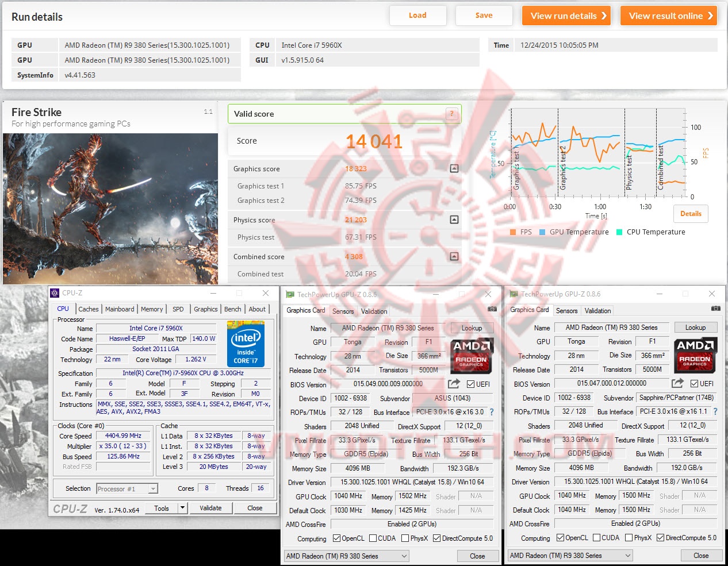
Task: Collapse the Physics score section
Action: [x=454, y=220]
